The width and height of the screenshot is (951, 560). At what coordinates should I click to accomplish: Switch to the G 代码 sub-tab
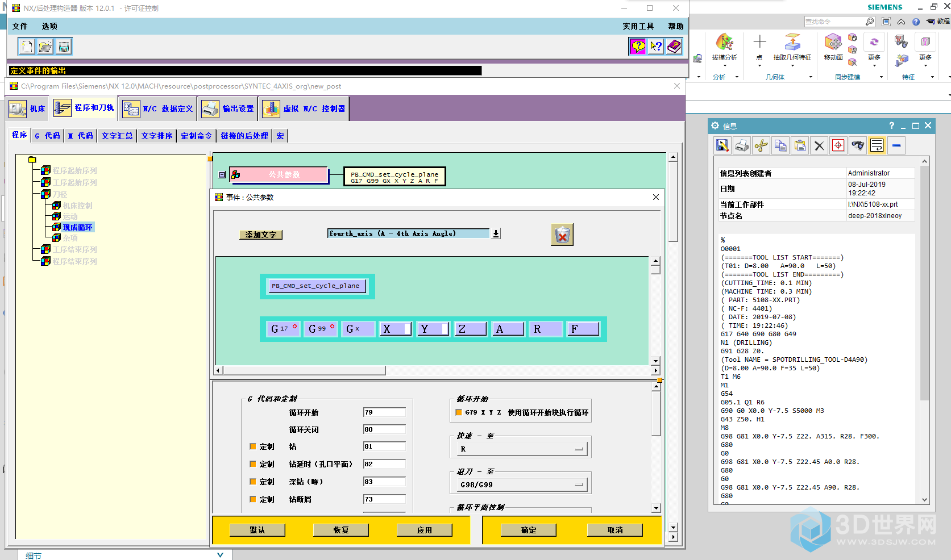click(47, 136)
